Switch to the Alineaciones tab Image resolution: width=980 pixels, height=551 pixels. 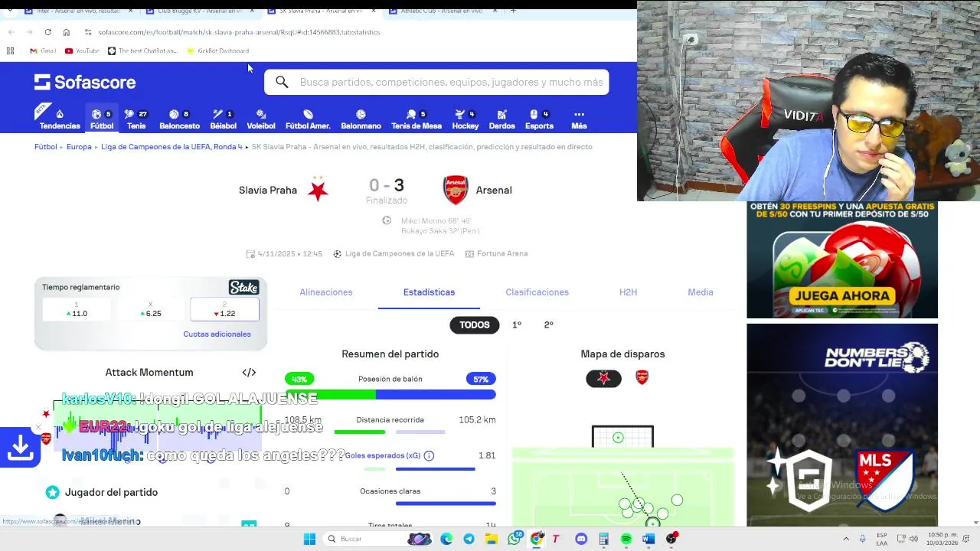pyautogui.click(x=326, y=292)
